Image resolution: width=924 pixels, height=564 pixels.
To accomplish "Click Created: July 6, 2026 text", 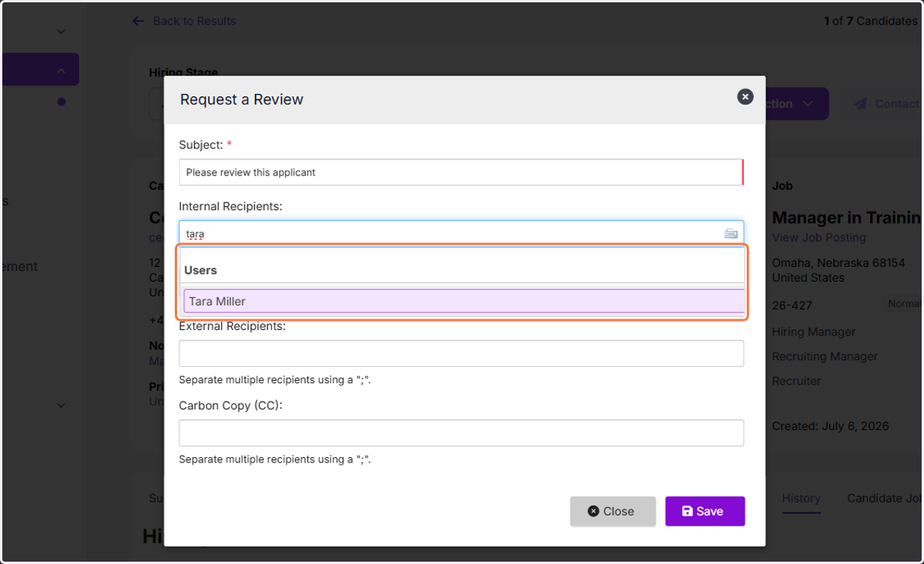I will pos(831,426).
